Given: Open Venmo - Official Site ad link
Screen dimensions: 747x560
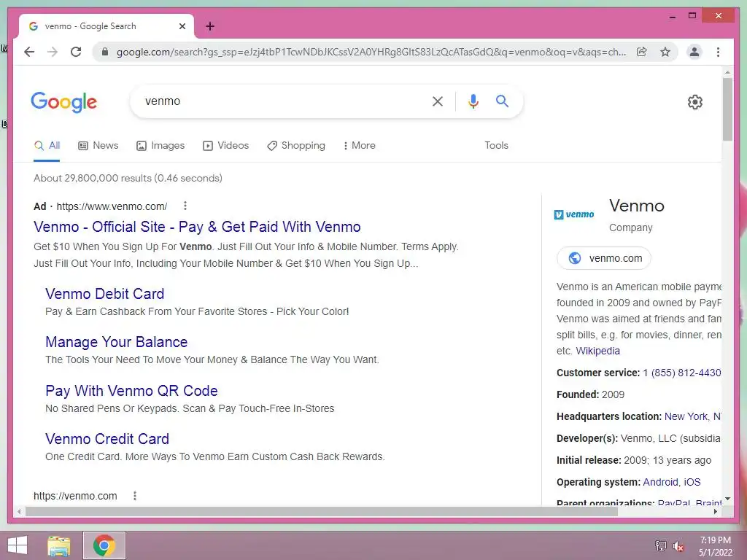Looking at the screenshot, I should pyautogui.click(x=197, y=227).
